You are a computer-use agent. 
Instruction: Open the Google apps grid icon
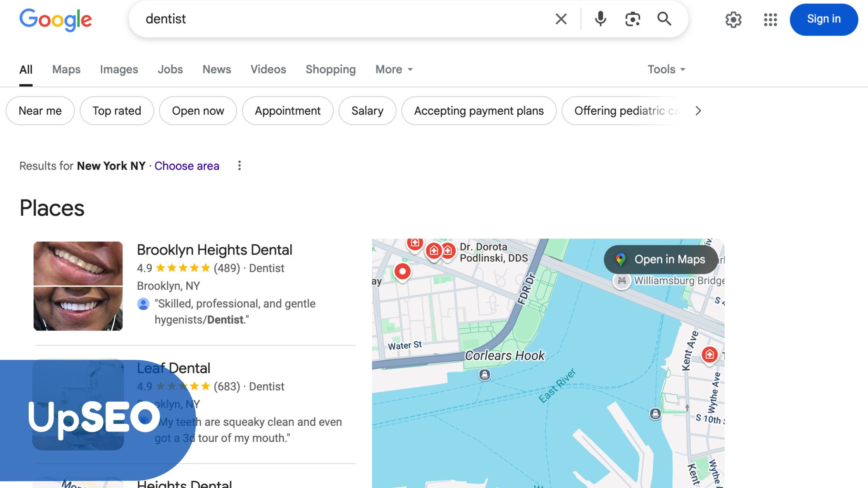pyautogui.click(x=770, y=19)
